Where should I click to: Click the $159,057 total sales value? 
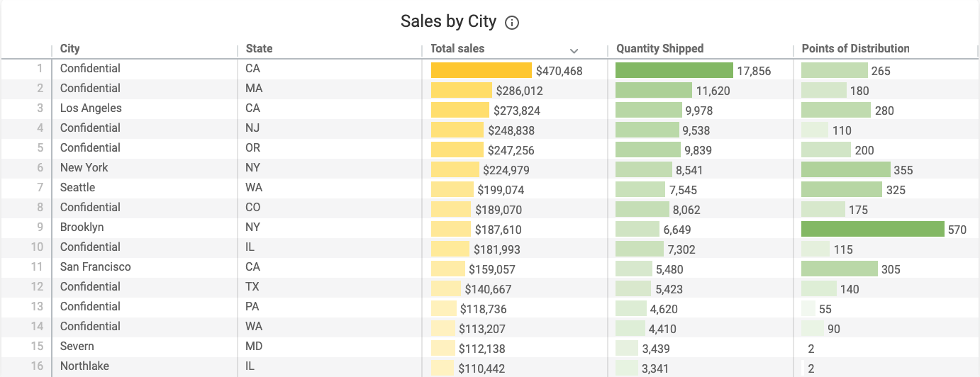coord(492,269)
